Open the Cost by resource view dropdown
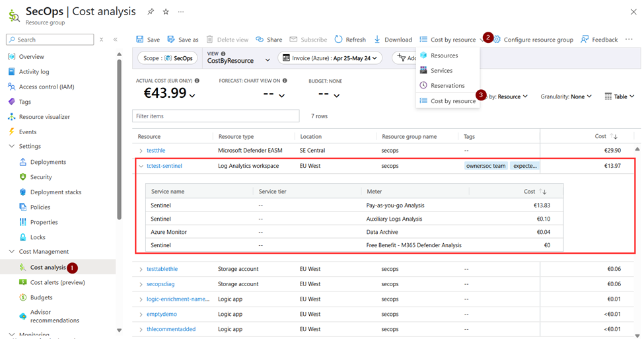This screenshot has height=339, width=644. 452,40
